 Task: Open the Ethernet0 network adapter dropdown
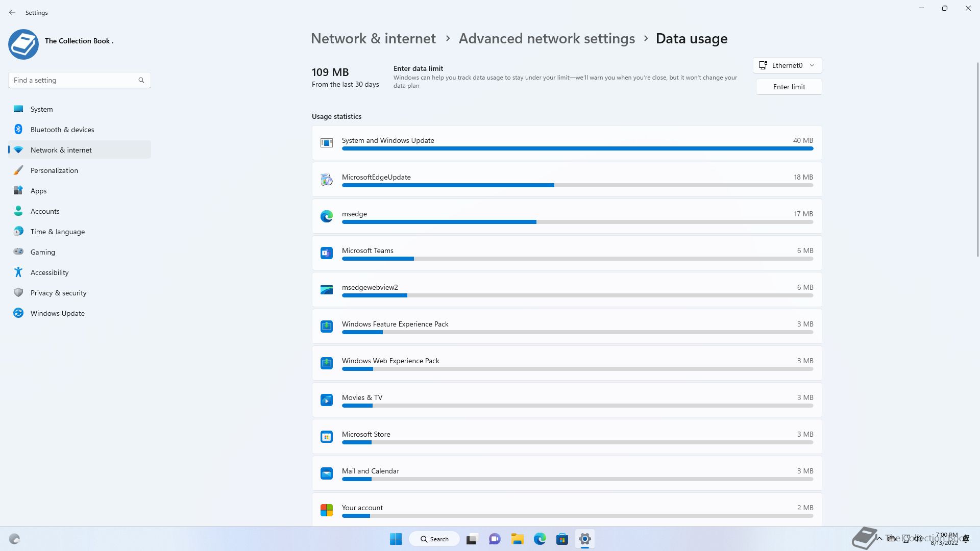787,65
